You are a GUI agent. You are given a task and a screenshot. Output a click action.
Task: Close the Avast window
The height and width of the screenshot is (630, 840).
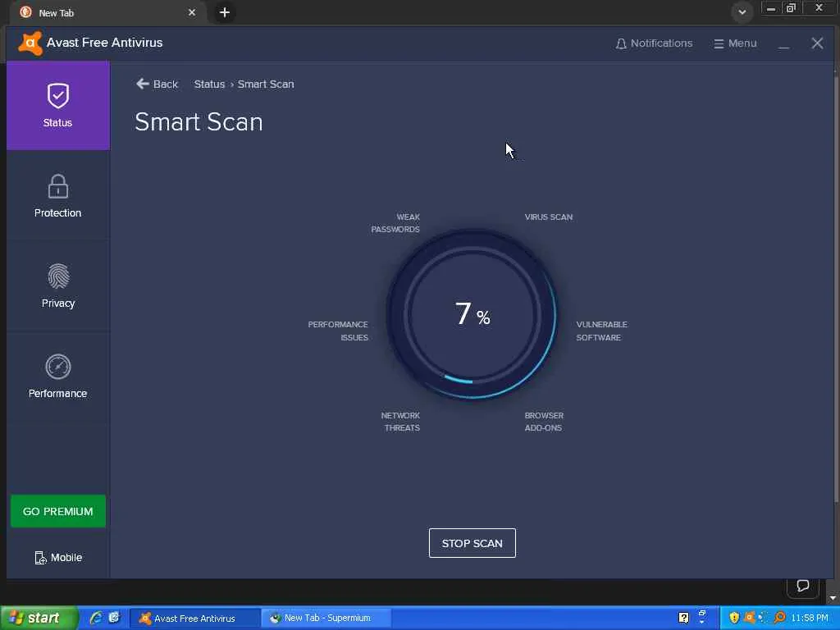click(817, 43)
